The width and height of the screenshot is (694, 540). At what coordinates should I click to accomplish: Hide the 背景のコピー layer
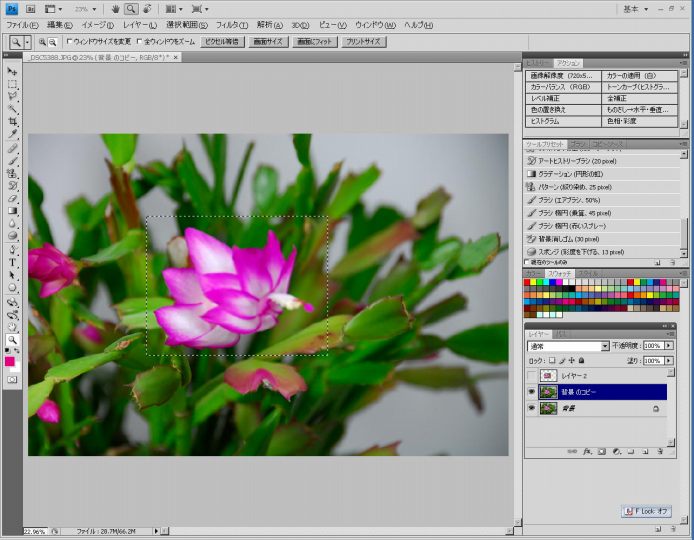[x=531, y=393]
